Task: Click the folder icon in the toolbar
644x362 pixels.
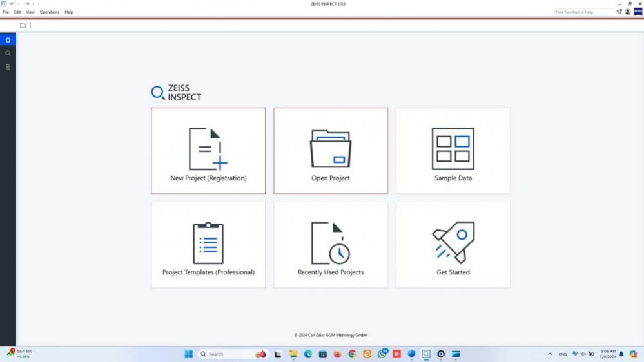Action: click(23, 26)
